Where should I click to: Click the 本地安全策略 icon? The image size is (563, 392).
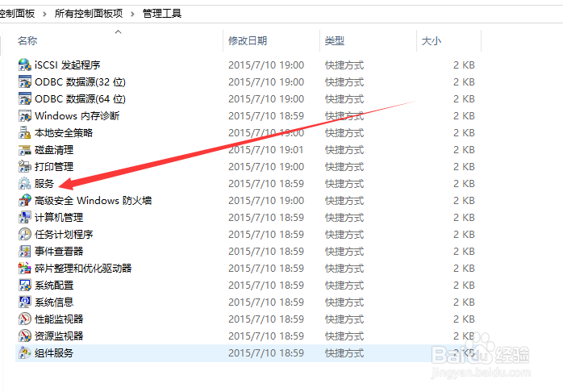tap(25, 133)
